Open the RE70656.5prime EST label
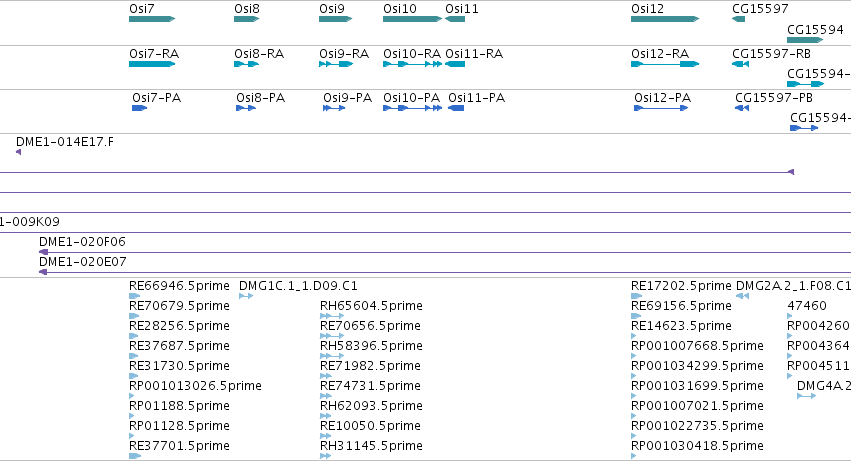Viewport: 851px width, 461px height. [370, 326]
